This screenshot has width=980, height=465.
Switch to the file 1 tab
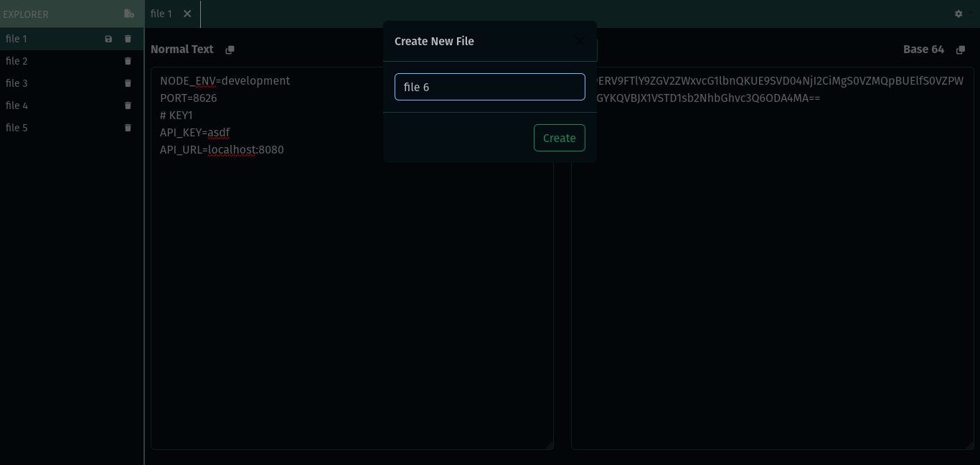(x=161, y=14)
